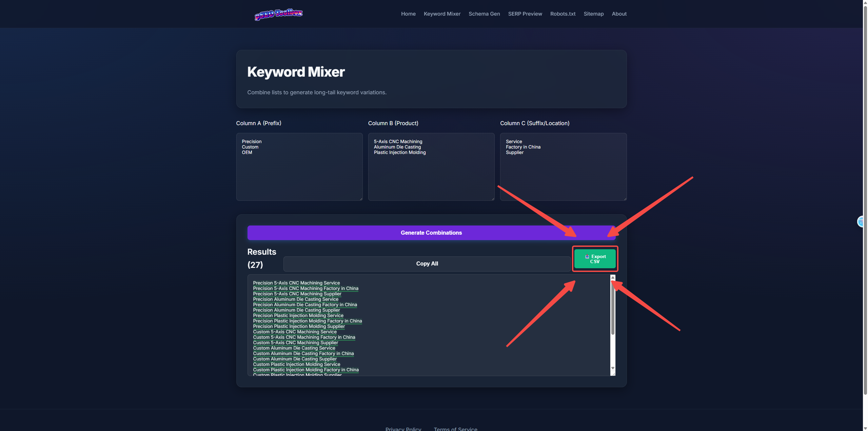Screen dimensions: 868x431
Task: Click the results list scrollbar up arrow
Action: point(612,278)
